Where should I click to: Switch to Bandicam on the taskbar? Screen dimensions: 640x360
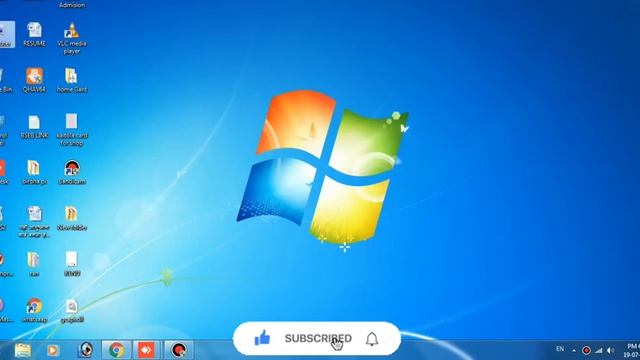pos(178,350)
